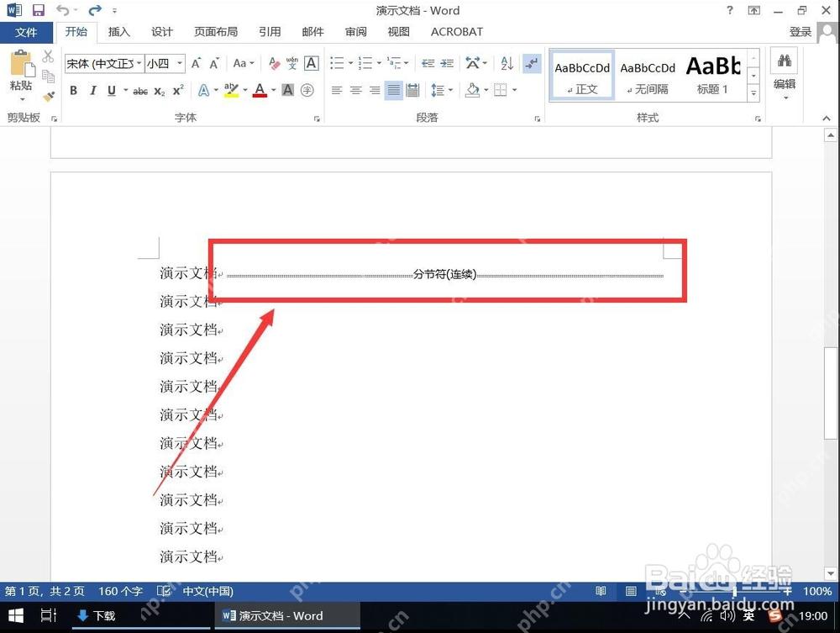Increase paragraph indent
840x633 pixels.
447,63
